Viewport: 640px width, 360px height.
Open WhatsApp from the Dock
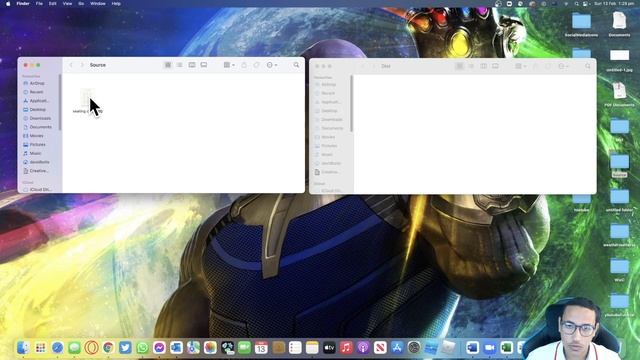pyautogui.click(x=142, y=347)
